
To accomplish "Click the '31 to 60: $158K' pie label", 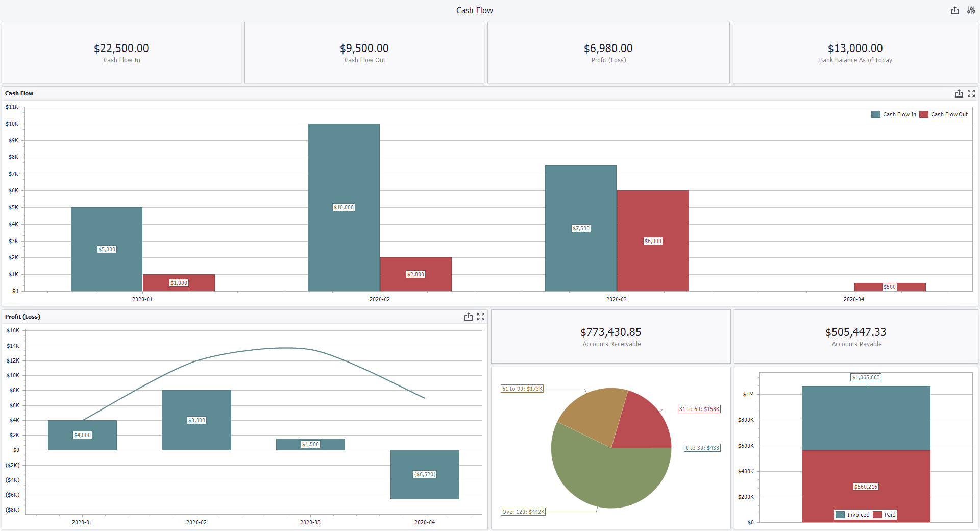I will click(x=699, y=409).
